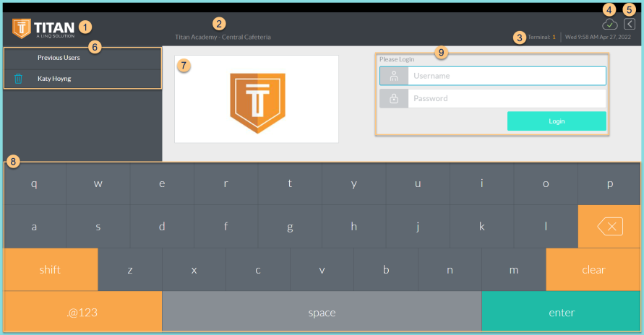Tap the w key

pyautogui.click(x=98, y=183)
